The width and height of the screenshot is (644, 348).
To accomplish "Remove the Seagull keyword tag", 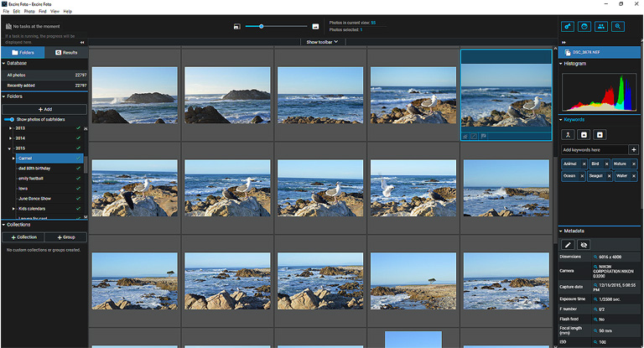I will (609, 176).
